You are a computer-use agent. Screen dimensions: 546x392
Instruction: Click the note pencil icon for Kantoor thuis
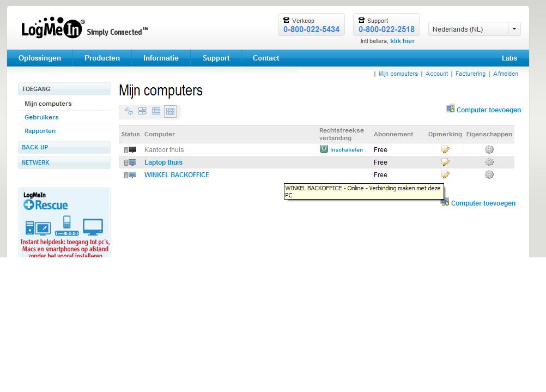pyautogui.click(x=445, y=149)
